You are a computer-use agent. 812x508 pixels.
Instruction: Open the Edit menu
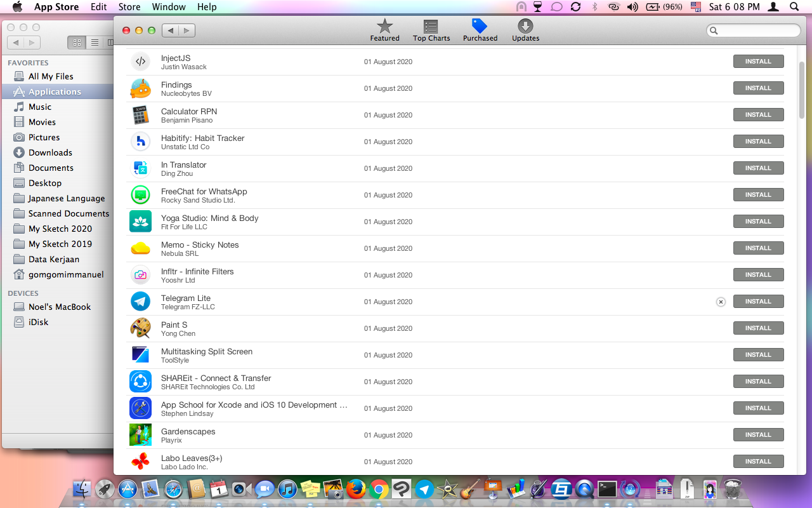(x=98, y=7)
